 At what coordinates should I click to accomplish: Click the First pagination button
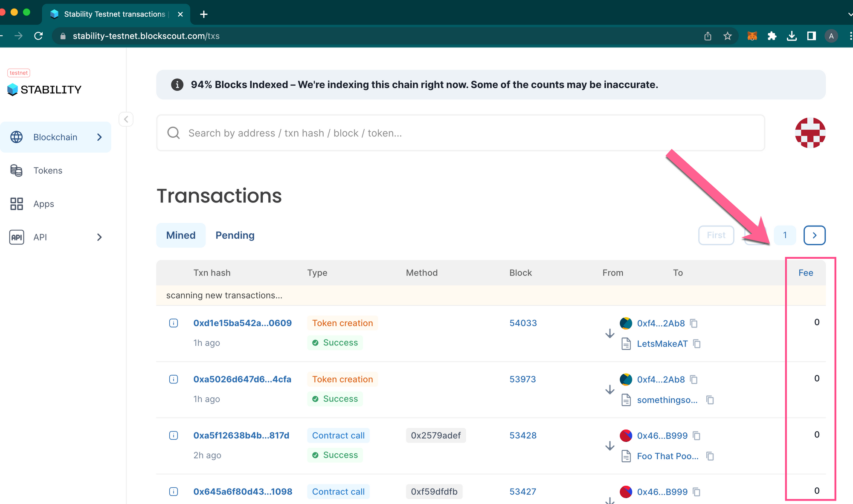coord(716,235)
